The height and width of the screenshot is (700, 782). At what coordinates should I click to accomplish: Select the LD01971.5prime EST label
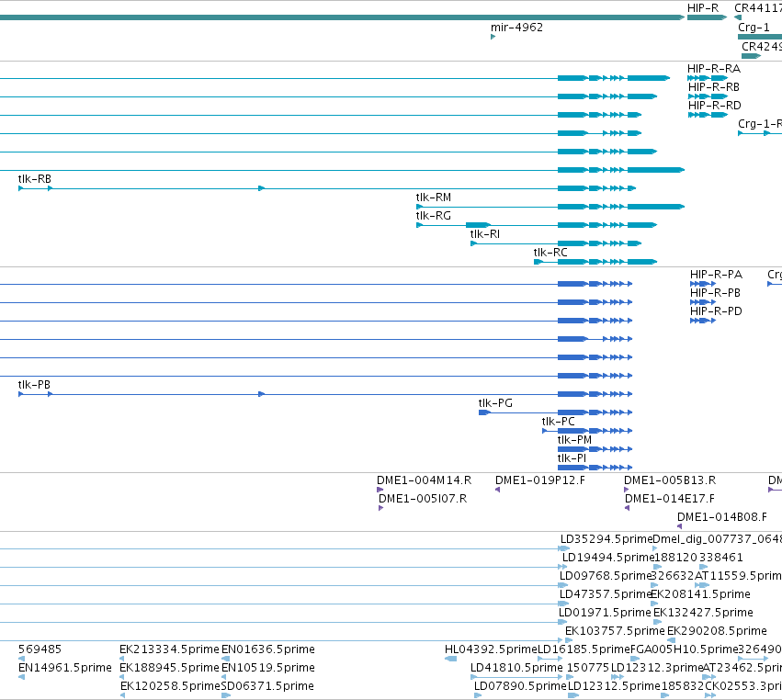tap(605, 612)
